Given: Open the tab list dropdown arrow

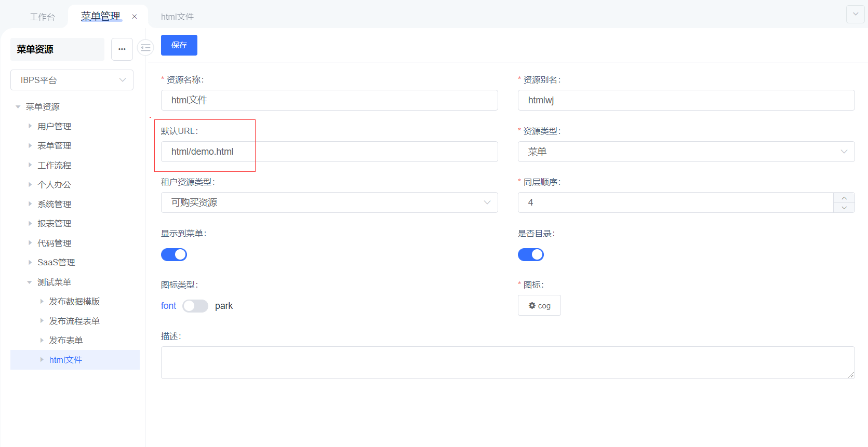Looking at the screenshot, I should [x=856, y=14].
